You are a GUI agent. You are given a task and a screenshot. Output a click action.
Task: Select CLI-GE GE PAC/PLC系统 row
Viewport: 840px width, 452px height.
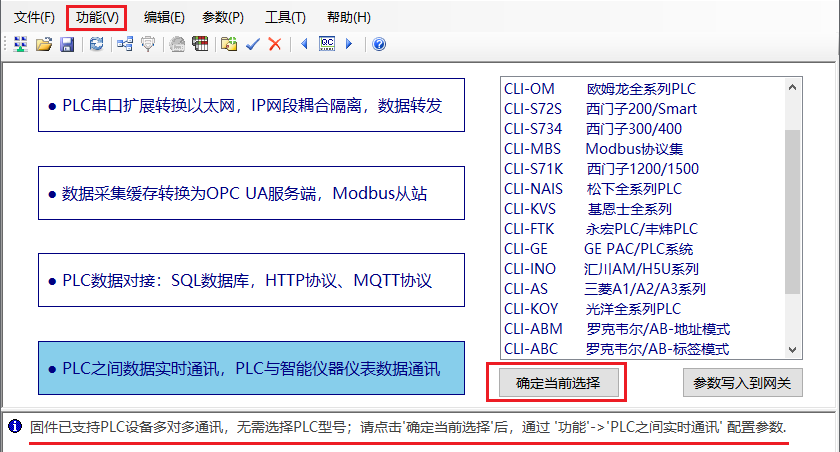pos(643,249)
